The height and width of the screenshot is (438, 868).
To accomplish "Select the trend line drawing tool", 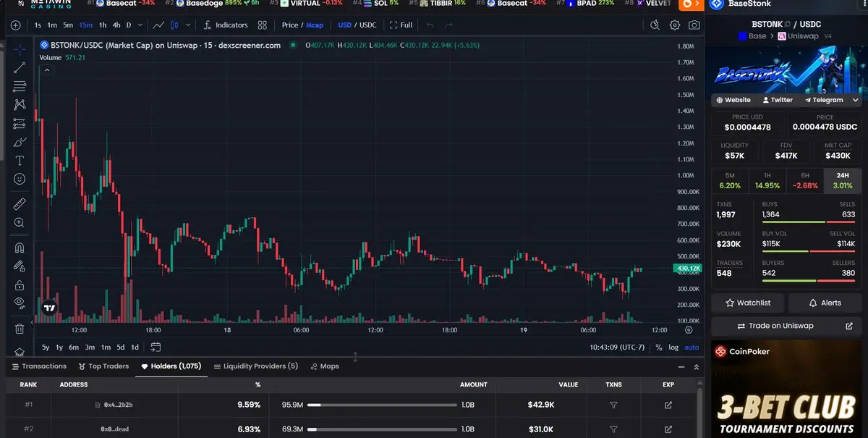I will point(20,67).
